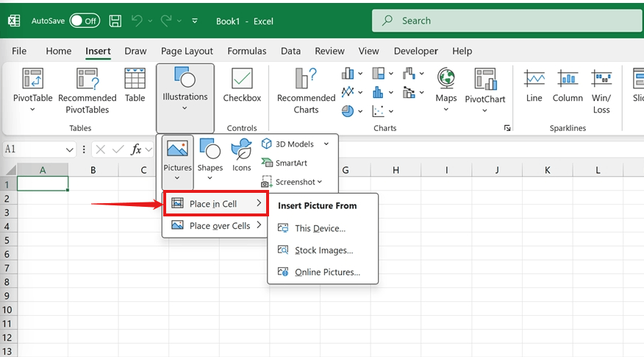This screenshot has height=357, width=644.
Task: Click the Save disk icon
Action: tap(115, 21)
